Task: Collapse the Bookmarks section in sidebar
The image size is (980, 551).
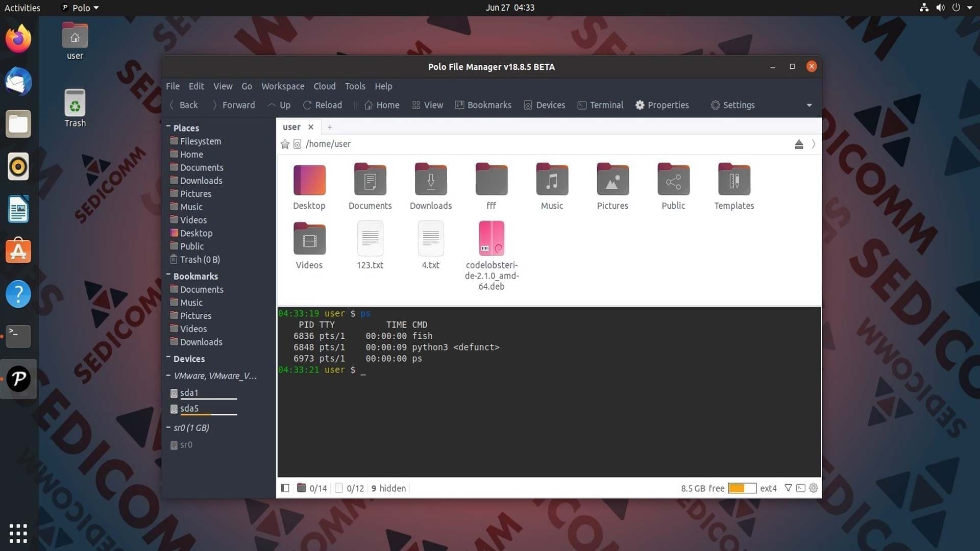Action: click(168, 275)
